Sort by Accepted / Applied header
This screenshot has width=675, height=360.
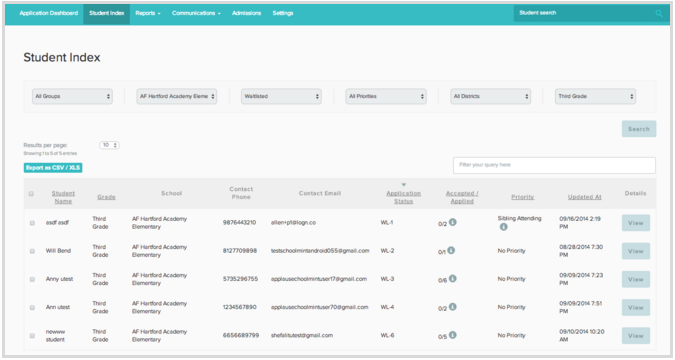coord(462,197)
